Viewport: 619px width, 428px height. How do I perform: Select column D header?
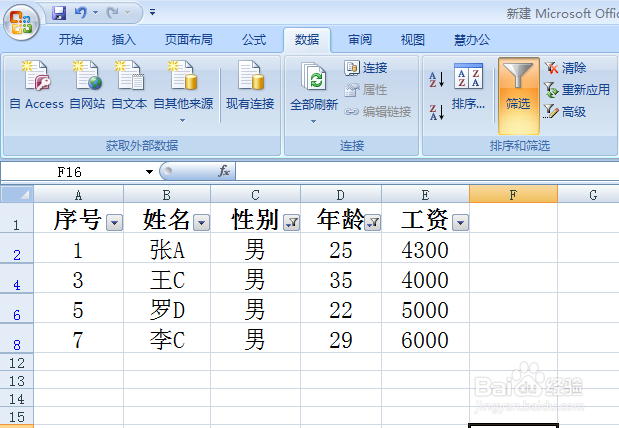pos(341,195)
